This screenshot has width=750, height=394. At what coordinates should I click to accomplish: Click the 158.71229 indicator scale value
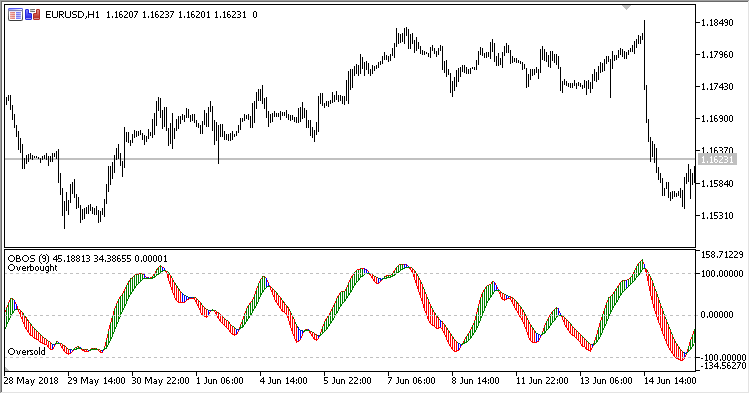[x=722, y=255]
